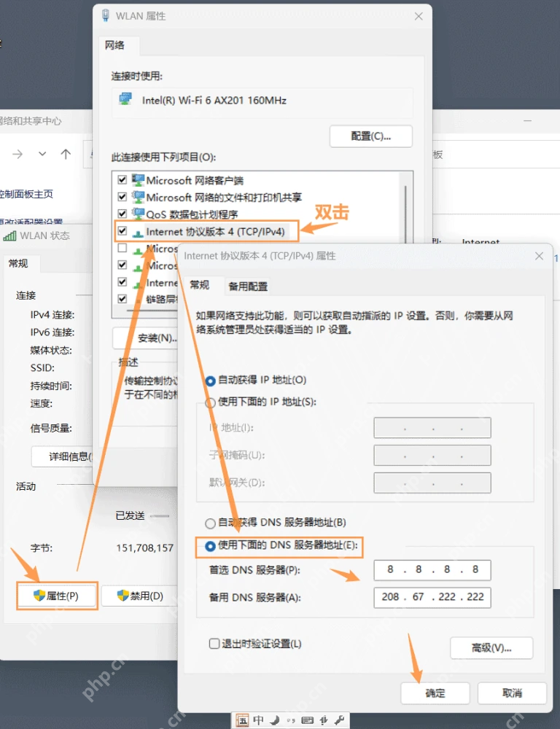Screen dimensions: 560x729
Task: Toggle the 中 Chinese/English mode on IME bar
Action: (259, 721)
